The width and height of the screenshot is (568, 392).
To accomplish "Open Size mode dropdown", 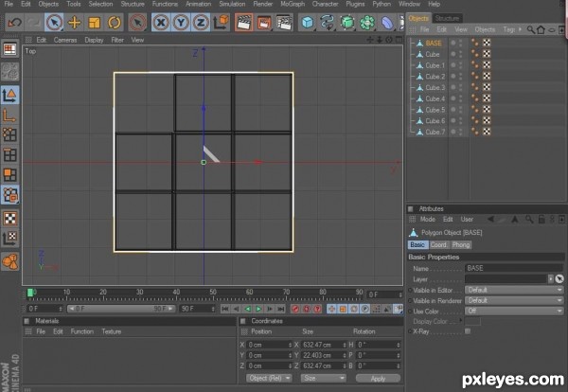I will (x=323, y=378).
